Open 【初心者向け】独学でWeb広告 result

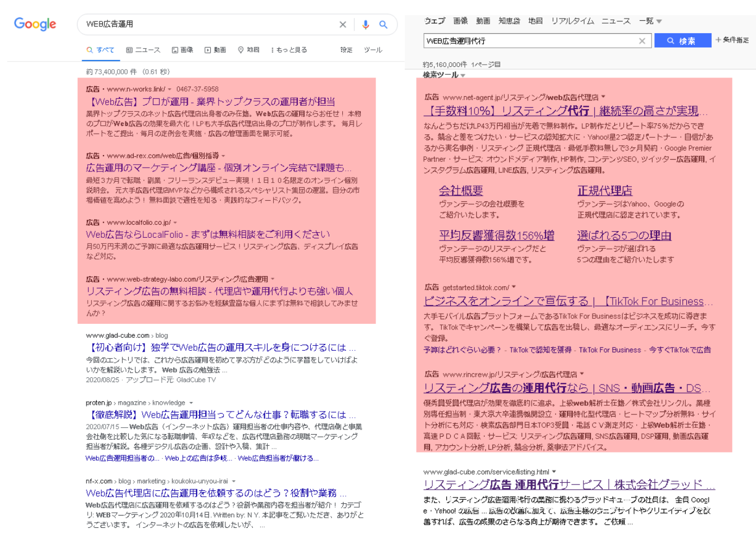[221, 347]
